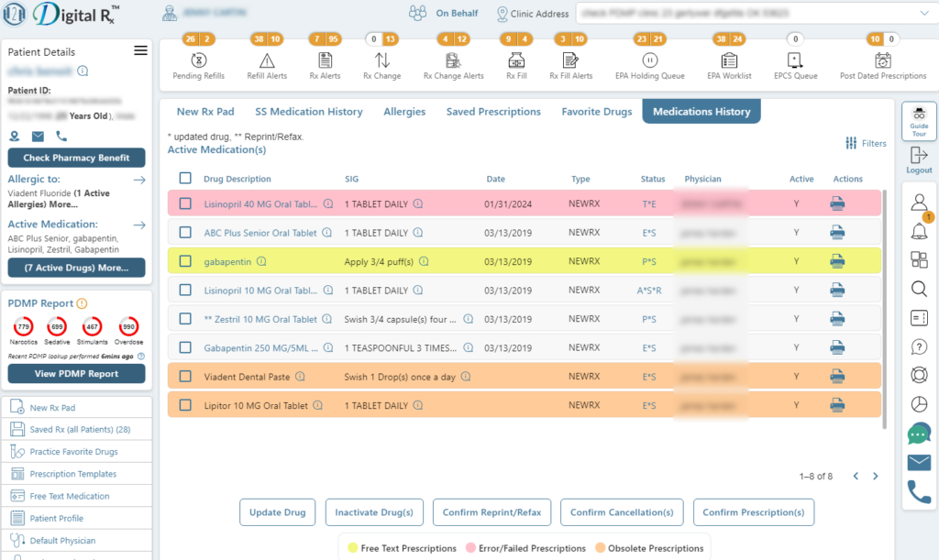The height and width of the screenshot is (560, 939).
Task: Click the Check Pharmacy Benefit button
Action: click(x=76, y=158)
